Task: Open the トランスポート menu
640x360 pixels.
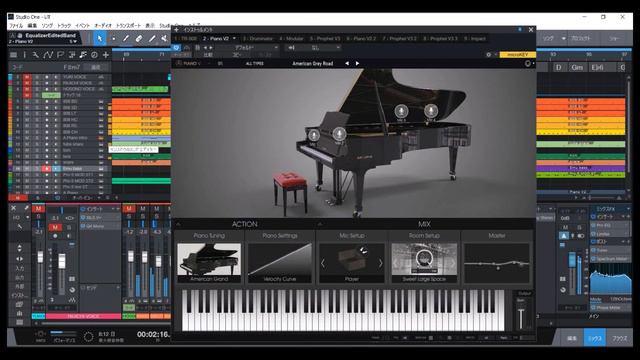Action: [128, 25]
